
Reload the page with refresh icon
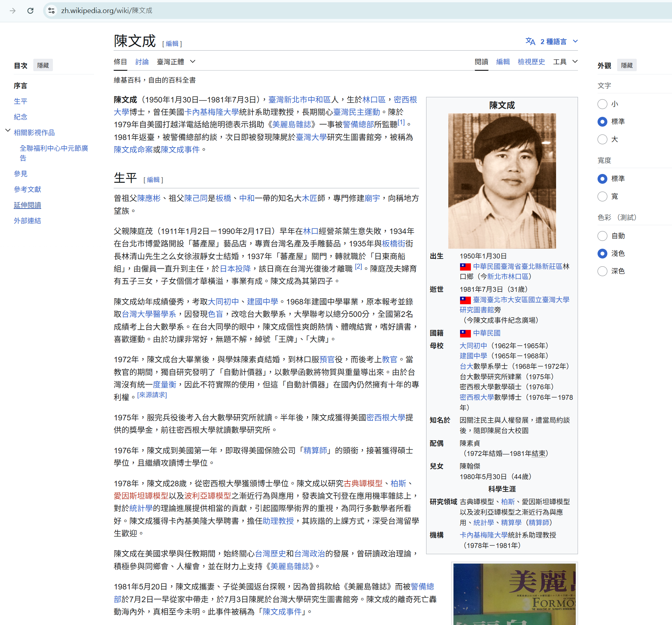point(30,11)
